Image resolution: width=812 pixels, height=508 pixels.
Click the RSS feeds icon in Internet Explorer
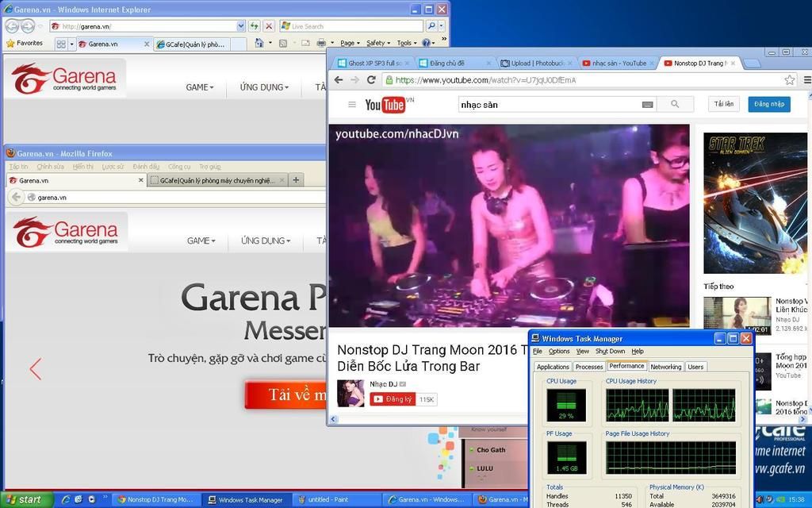tap(283, 44)
